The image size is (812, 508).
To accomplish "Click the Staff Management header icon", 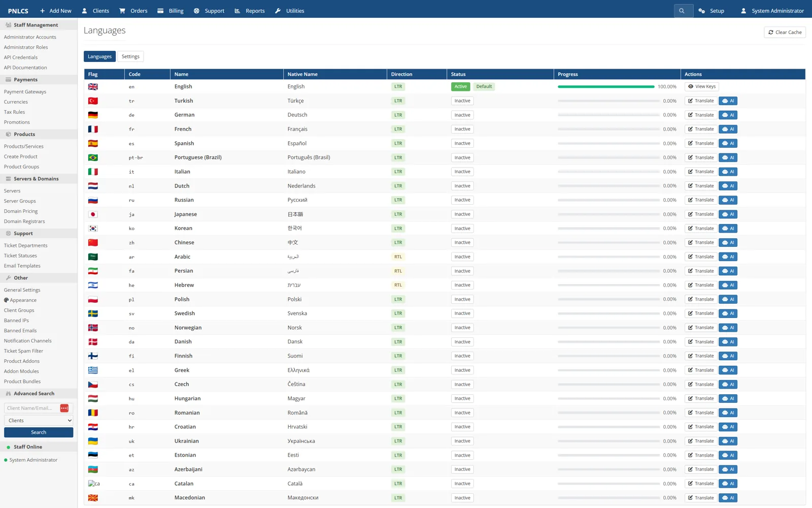I will (8, 25).
